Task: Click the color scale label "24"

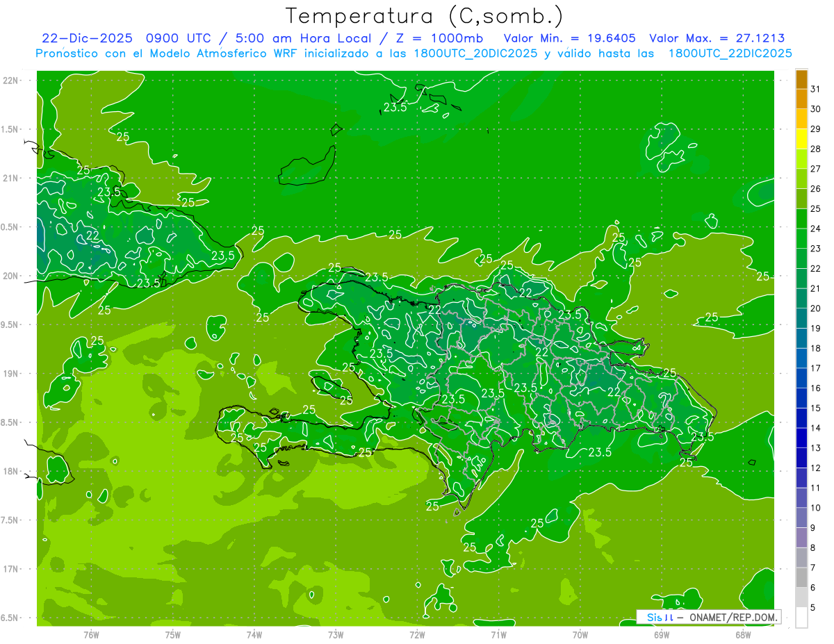Action: [x=816, y=229]
